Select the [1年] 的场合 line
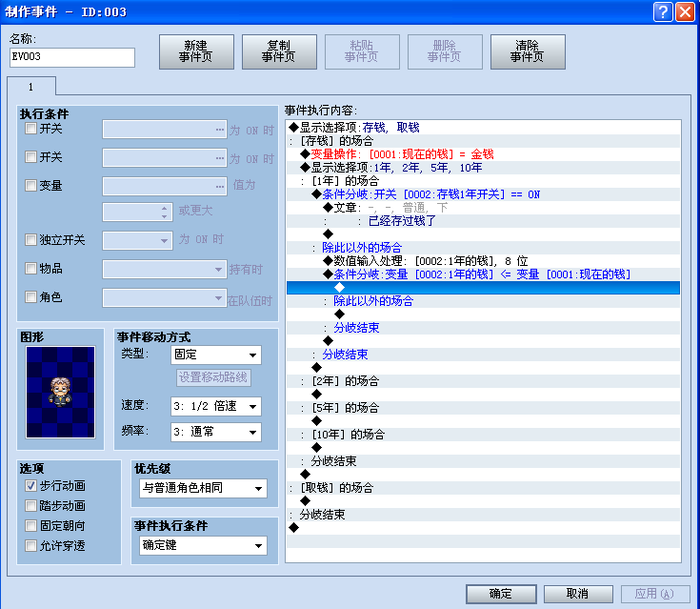700x609 pixels. tap(484, 181)
